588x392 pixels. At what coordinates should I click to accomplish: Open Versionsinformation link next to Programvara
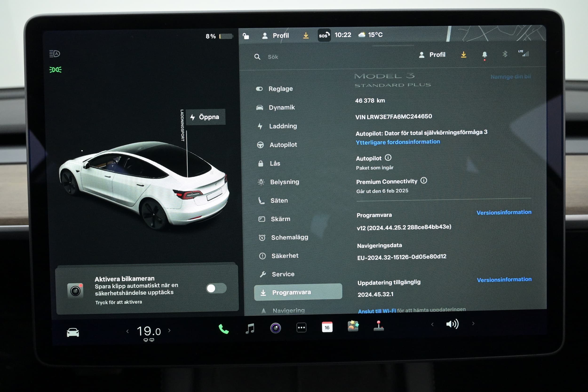tap(504, 212)
